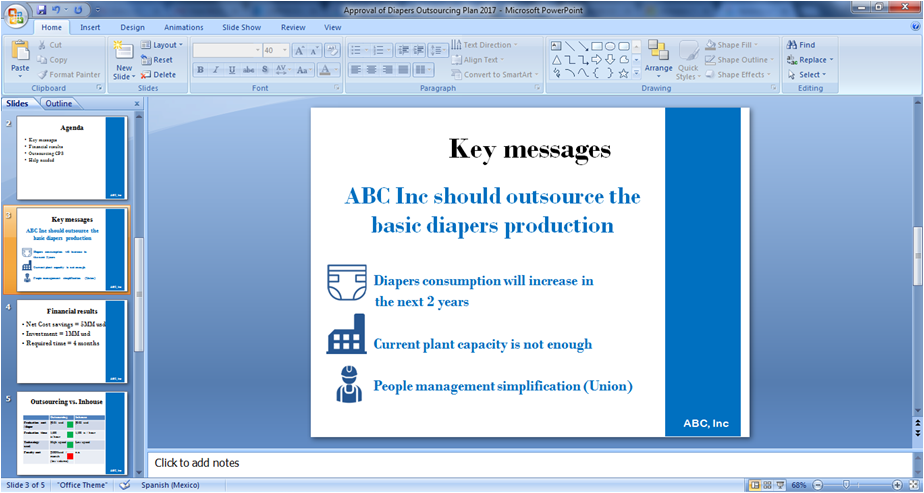
Task: Open the Slide Show ribbon tab
Action: (x=242, y=27)
